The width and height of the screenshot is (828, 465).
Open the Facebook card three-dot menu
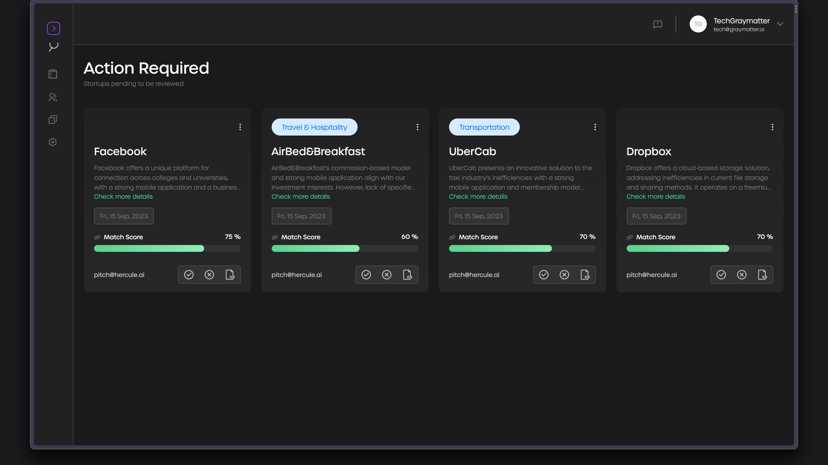240,127
